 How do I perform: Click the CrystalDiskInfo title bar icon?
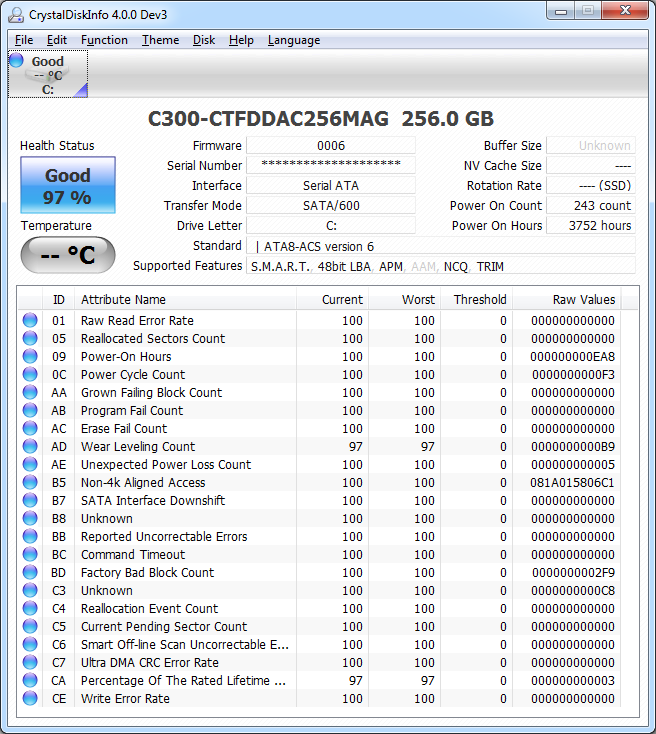[16, 15]
